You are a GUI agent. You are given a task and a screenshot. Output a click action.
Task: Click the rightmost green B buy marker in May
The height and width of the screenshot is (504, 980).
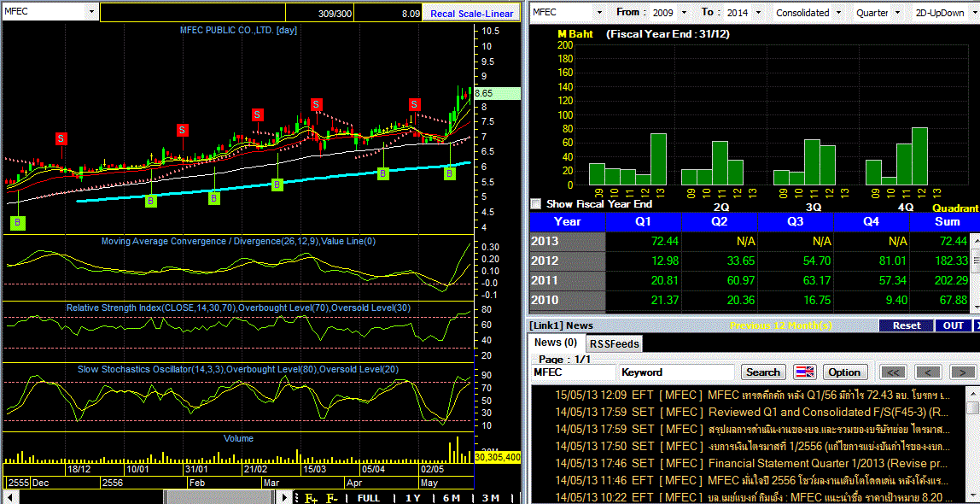click(449, 173)
